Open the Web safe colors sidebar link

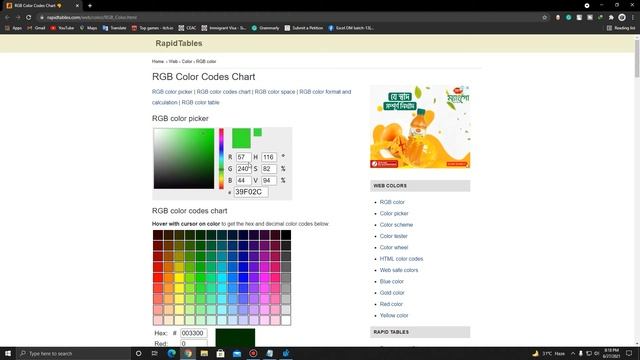(x=399, y=270)
